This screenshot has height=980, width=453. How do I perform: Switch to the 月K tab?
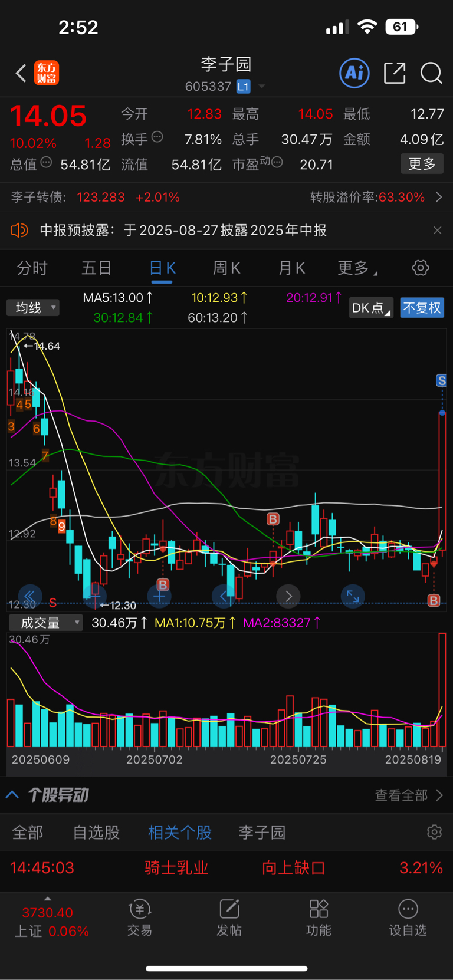(291, 268)
